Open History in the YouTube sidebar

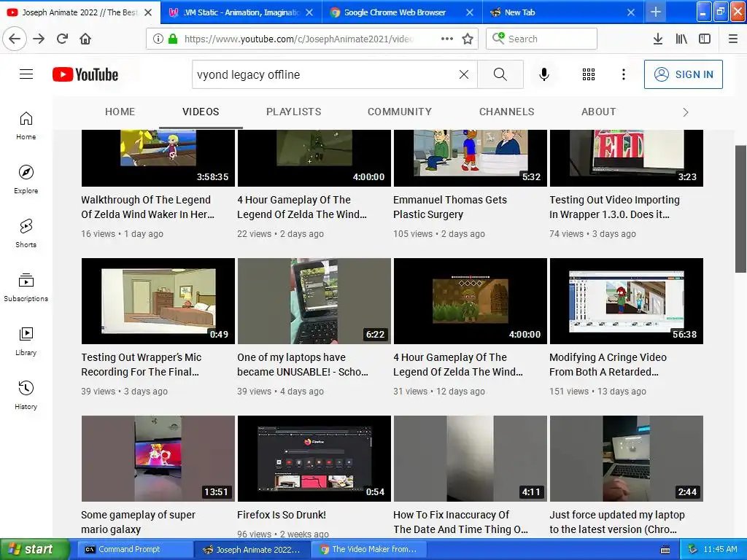(26, 395)
